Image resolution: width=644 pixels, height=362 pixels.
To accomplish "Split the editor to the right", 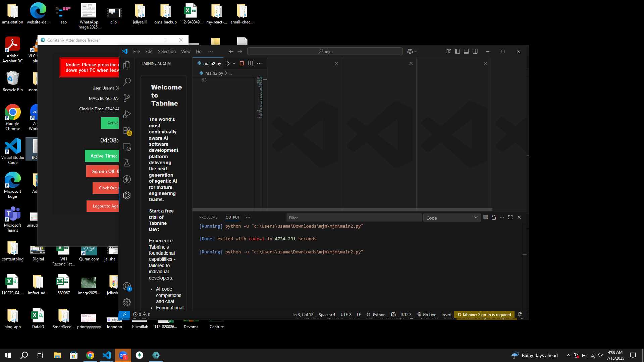I will pos(251,63).
